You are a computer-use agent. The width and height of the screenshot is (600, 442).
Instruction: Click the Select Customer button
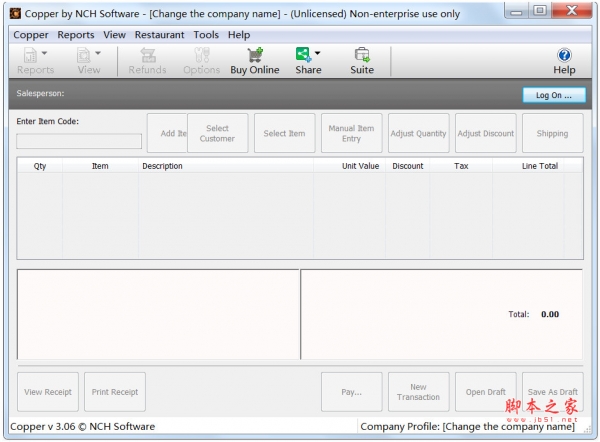tap(217, 133)
